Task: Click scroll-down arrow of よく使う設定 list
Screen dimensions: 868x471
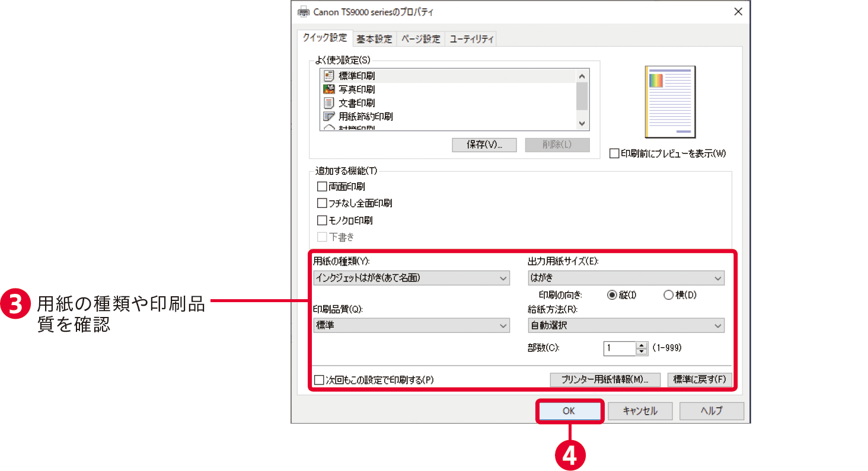Action: [582, 123]
